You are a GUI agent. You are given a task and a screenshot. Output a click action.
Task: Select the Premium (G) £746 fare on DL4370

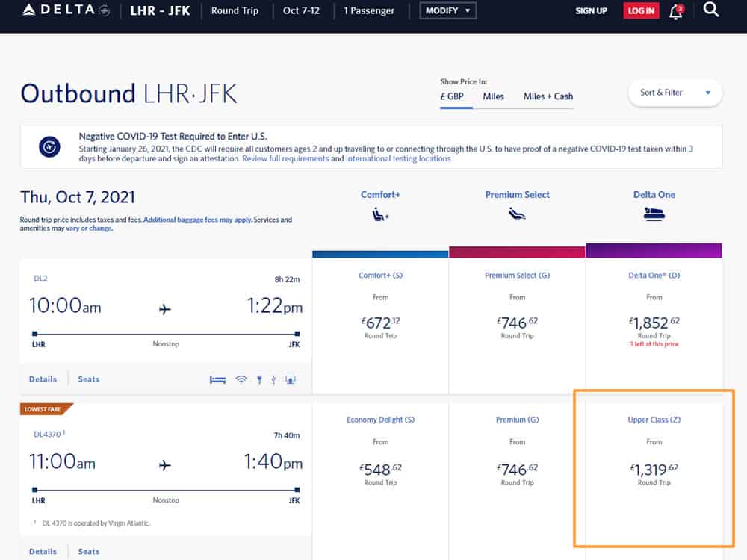(517, 481)
